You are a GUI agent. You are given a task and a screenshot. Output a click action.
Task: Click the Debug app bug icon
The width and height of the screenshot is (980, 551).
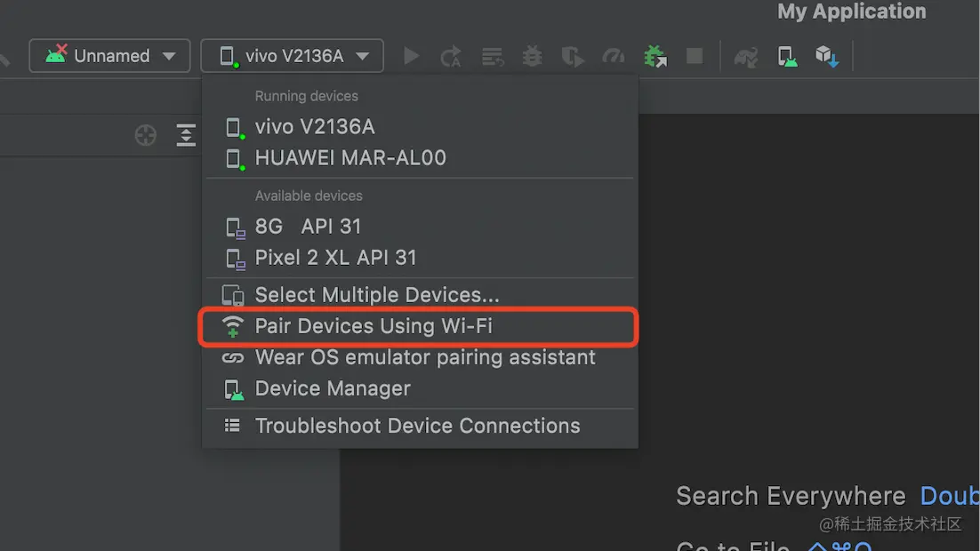533,56
